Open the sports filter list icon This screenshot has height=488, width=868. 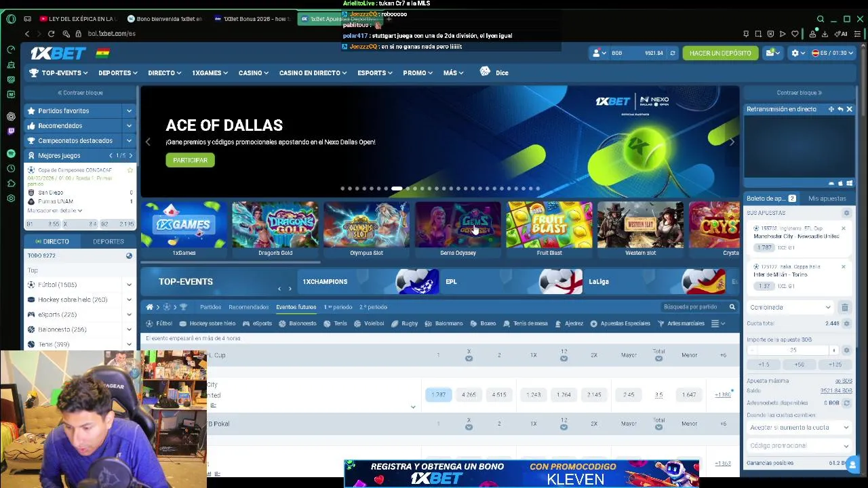coord(715,323)
